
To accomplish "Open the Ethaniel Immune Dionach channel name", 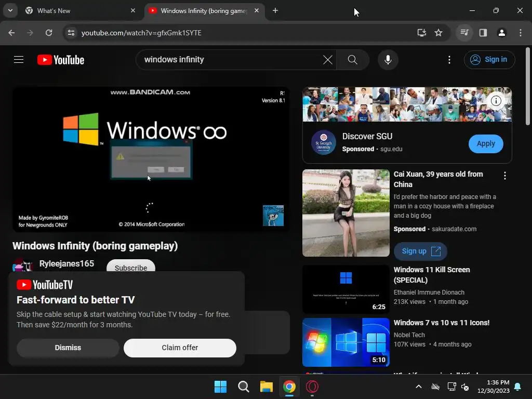I will 429,292.
